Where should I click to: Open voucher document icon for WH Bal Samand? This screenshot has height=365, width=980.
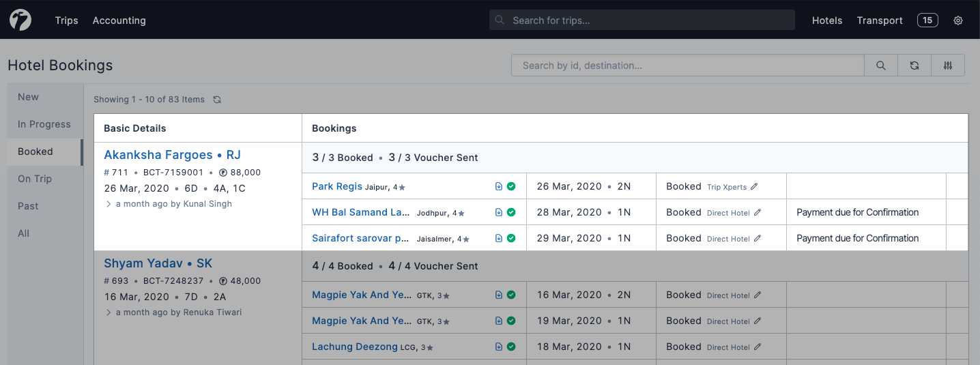pyautogui.click(x=499, y=213)
